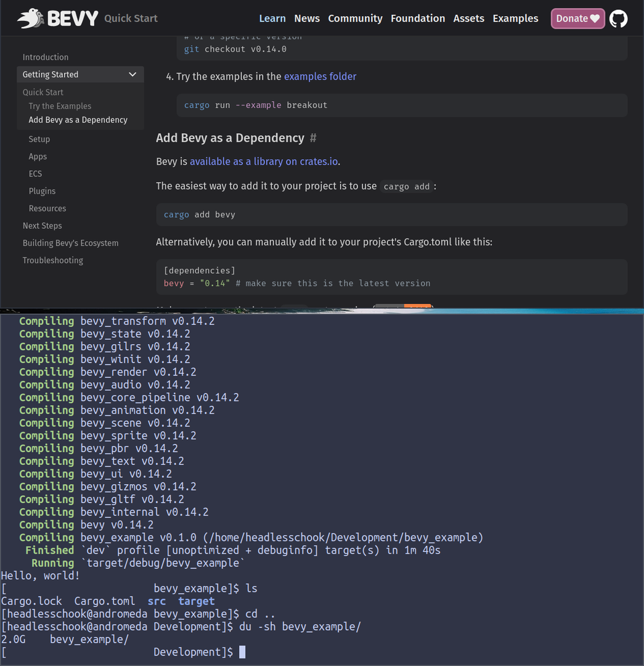This screenshot has height=666, width=644.
Task: Click the bevy = "0.14" dependency line
Action: point(297,283)
